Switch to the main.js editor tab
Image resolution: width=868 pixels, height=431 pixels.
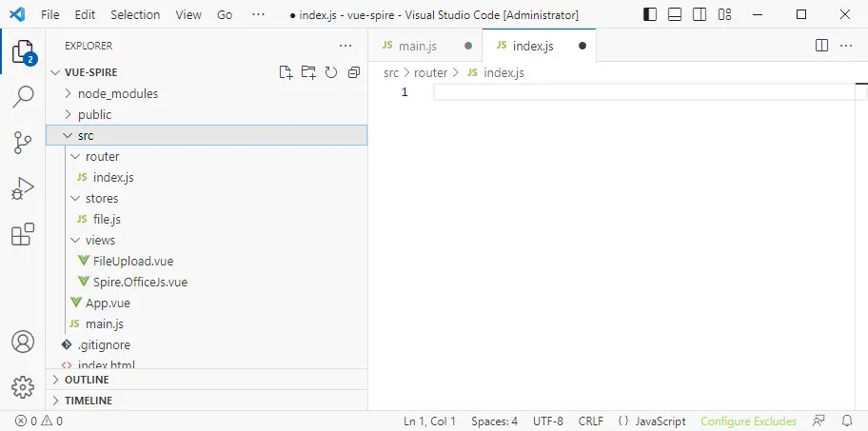click(417, 46)
